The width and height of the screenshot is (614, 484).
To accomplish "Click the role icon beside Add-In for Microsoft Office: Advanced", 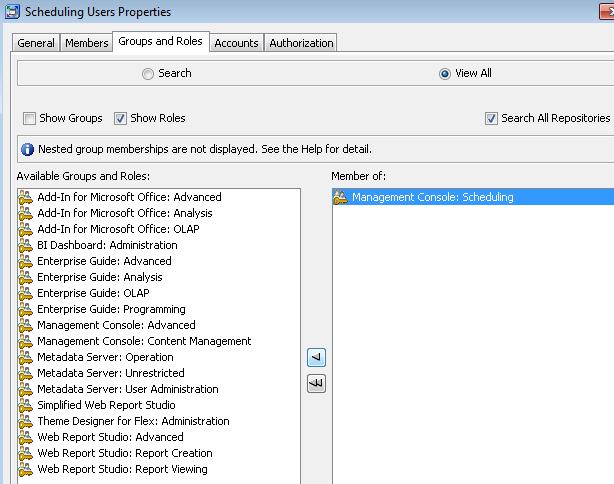I will click(26, 197).
